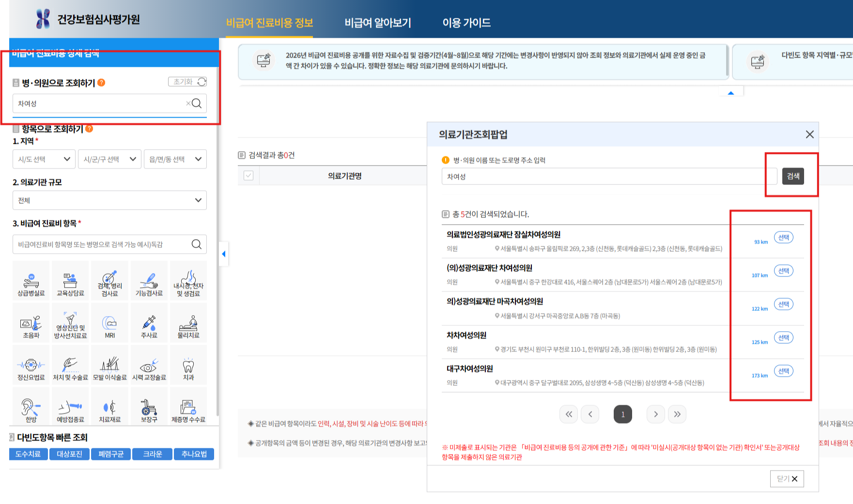Click the 추나요법 quick search button
This screenshot has height=504, width=853.
point(194,454)
